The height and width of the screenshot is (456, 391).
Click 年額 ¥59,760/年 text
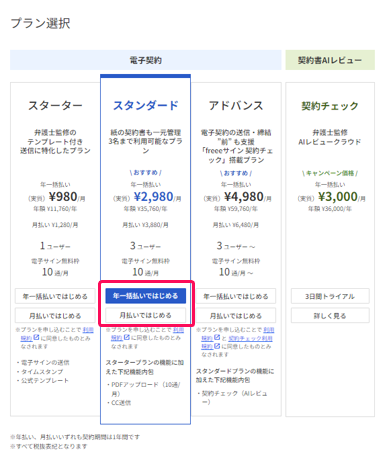pyautogui.click(x=236, y=209)
